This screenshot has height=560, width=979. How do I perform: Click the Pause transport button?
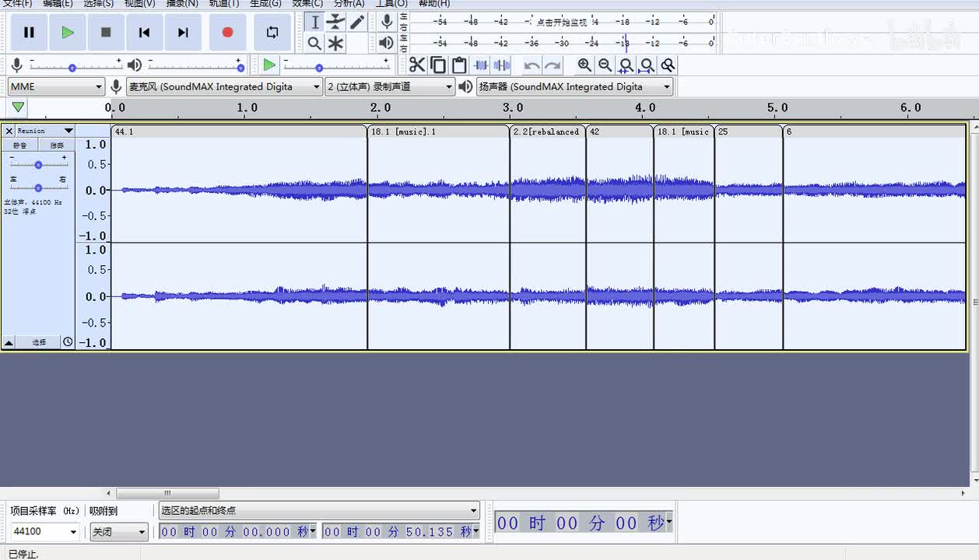point(29,32)
